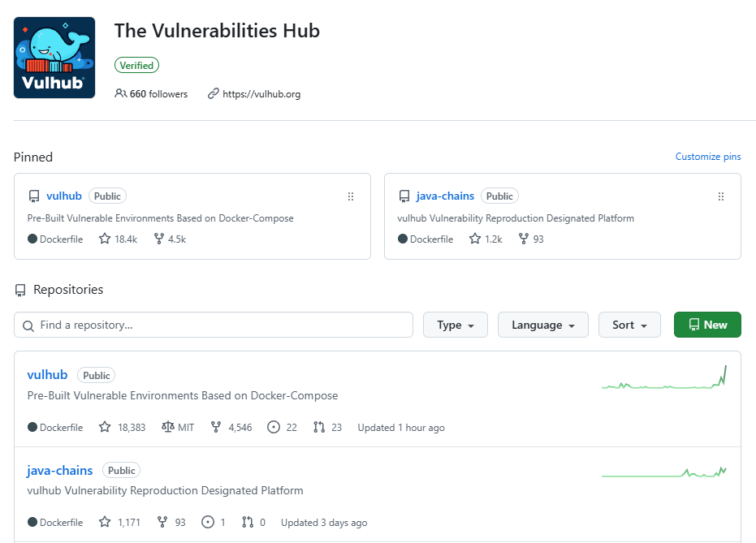
Task: Click the 18,383 stars count for vulhub
Action: 122,428
